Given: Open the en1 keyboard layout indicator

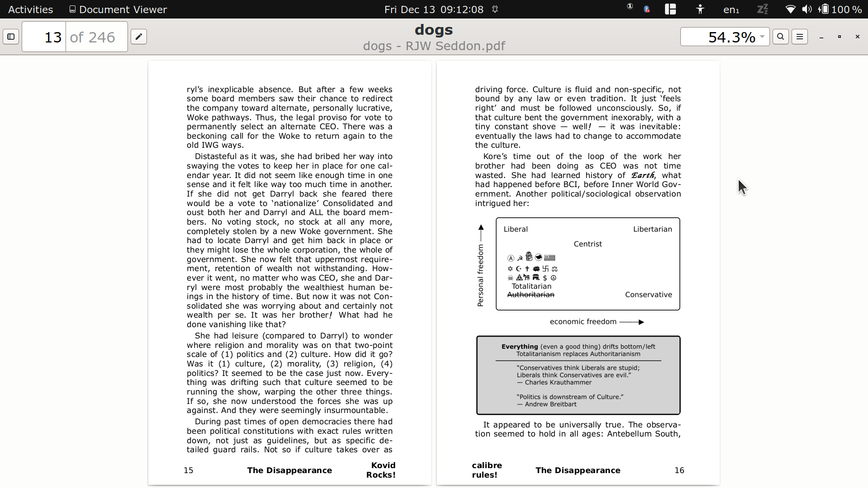Looking at the screenshot, I should (x=731, y=9).
